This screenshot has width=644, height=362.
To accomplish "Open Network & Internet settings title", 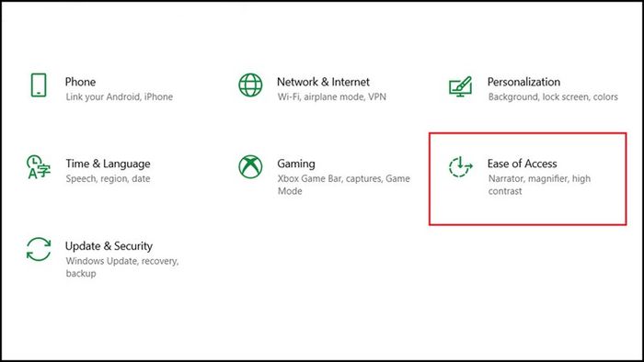I will pos(323,82).
